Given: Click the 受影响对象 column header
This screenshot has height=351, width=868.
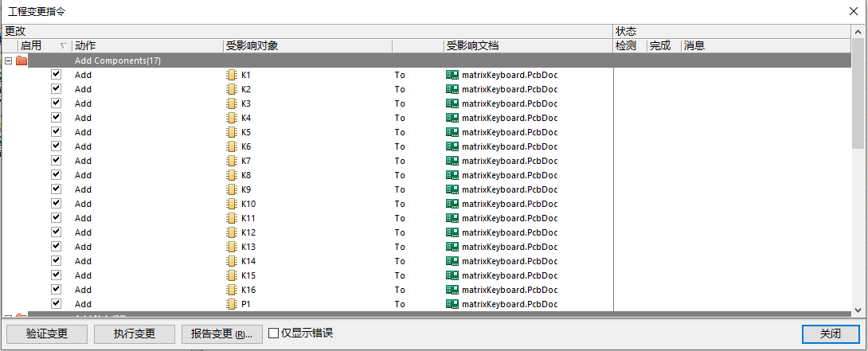Looking at the screenshot, I should [252, 46].
